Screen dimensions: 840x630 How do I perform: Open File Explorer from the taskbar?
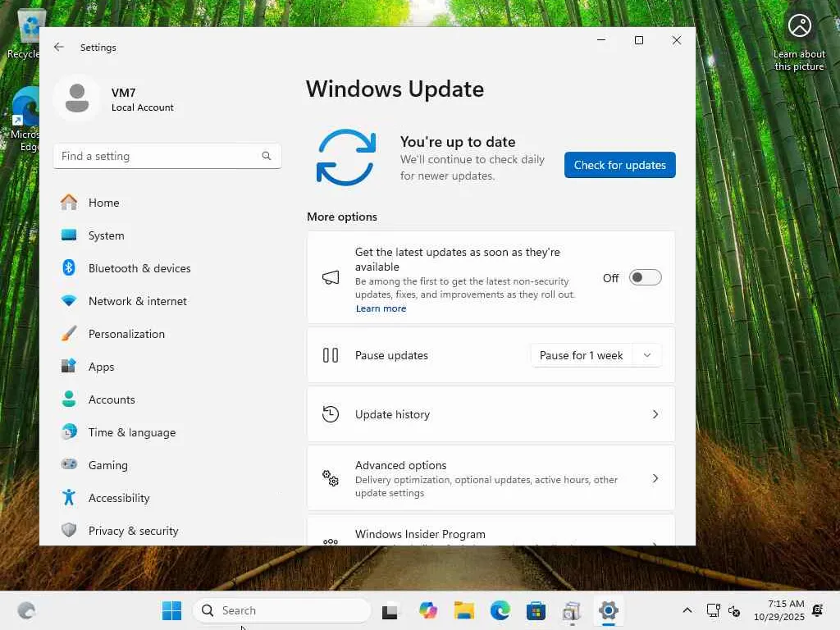coord(464,610)
